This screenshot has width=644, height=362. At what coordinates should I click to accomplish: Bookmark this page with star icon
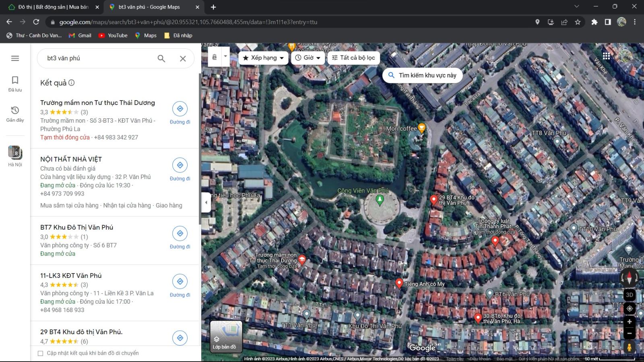click(x=578, y=22)
